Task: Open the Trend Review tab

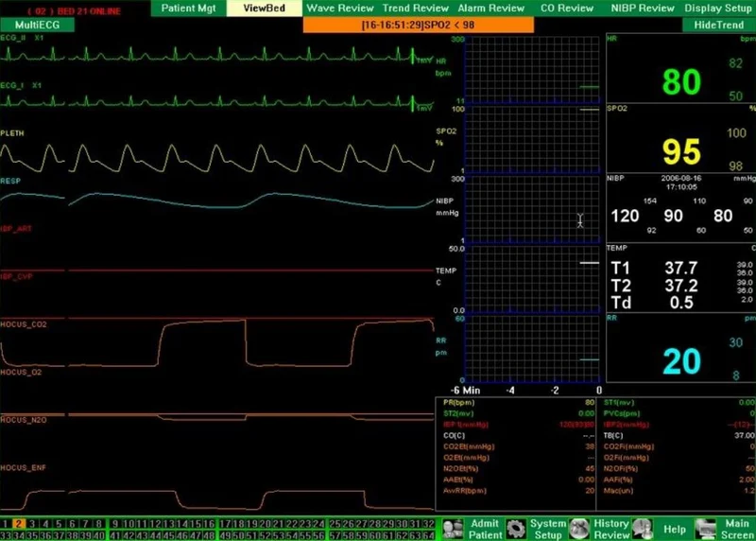Action: coord(416,9)
